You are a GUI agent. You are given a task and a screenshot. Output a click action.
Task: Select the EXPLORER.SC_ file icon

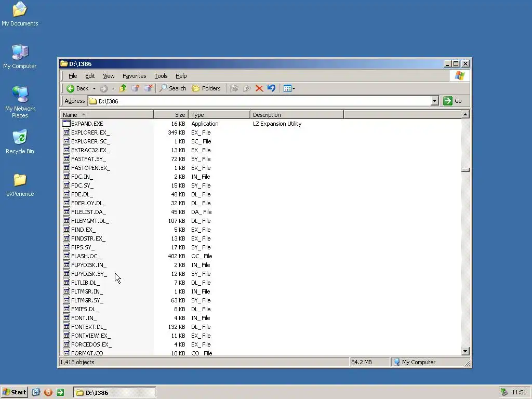[66, 141]
